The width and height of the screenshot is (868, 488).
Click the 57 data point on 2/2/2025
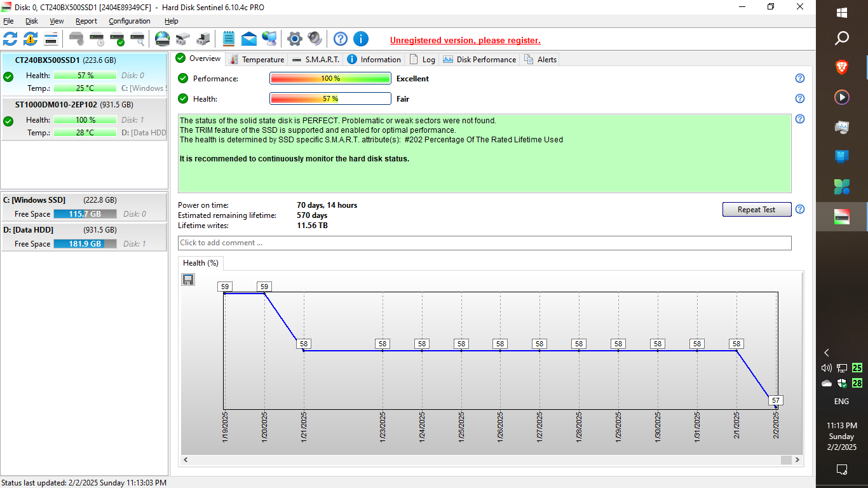776,401
